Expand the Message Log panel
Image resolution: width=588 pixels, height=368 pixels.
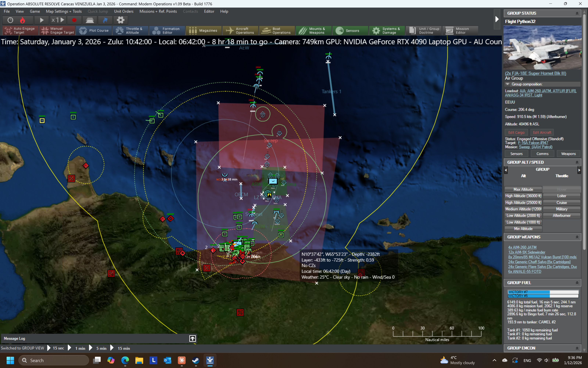click(192, 338)
